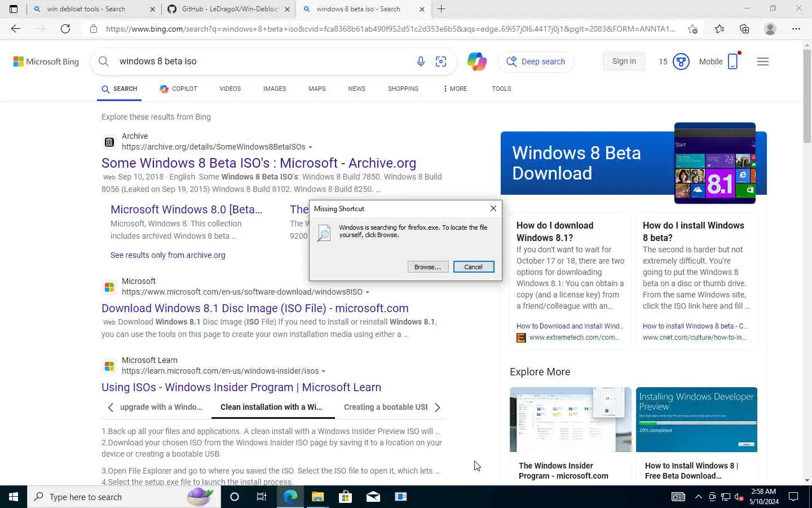
Task: Open Task View on the taskbar
Action: [x=261, y=497]
